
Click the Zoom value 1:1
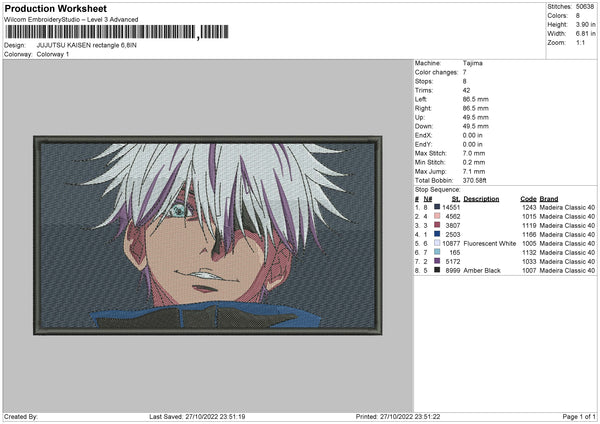pos(580,42)
